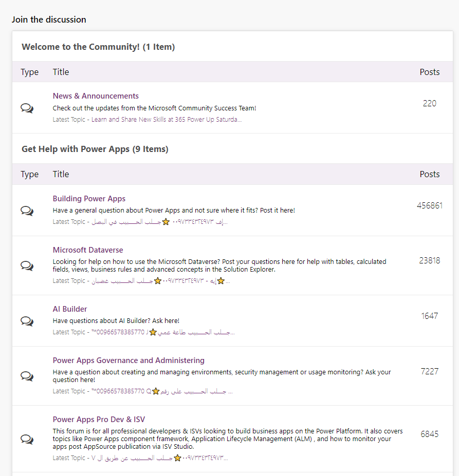Click the Type header under Get Help section

[x=29, y=175]
